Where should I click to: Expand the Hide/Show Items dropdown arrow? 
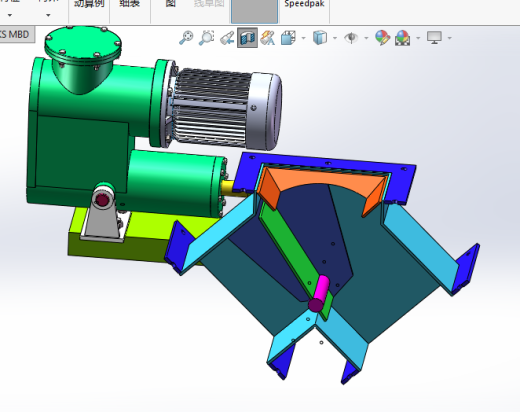tap(366, 38)
